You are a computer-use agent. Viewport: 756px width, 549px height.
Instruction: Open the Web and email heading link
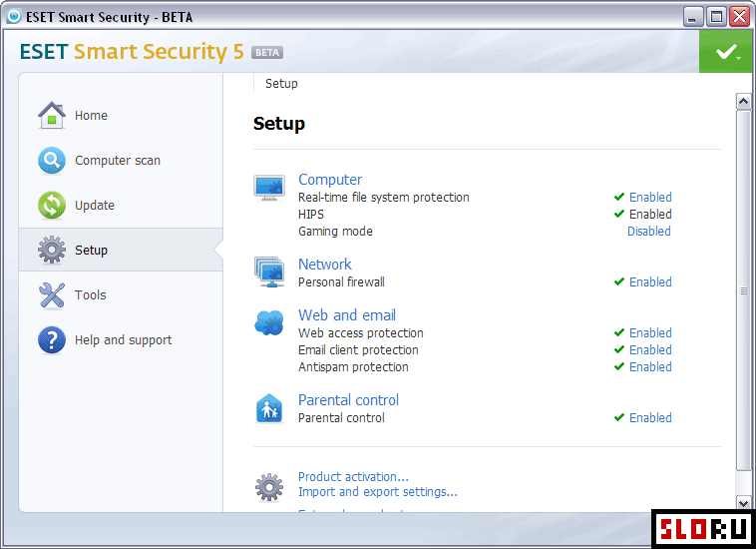347,315
